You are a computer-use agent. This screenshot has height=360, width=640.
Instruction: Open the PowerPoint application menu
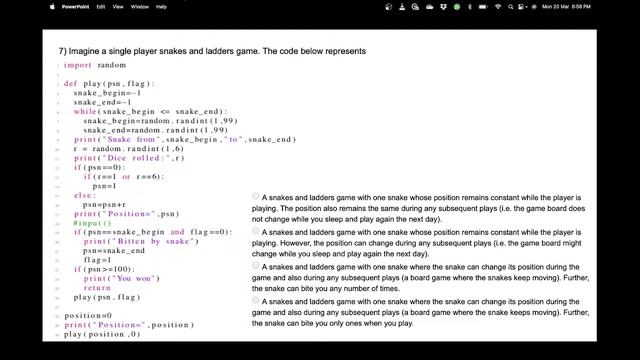click(75, 7)
